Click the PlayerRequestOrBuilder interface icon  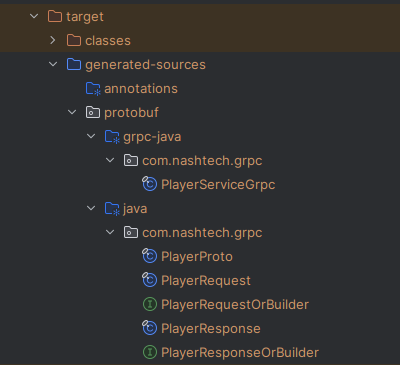click(x=150, y=304)
